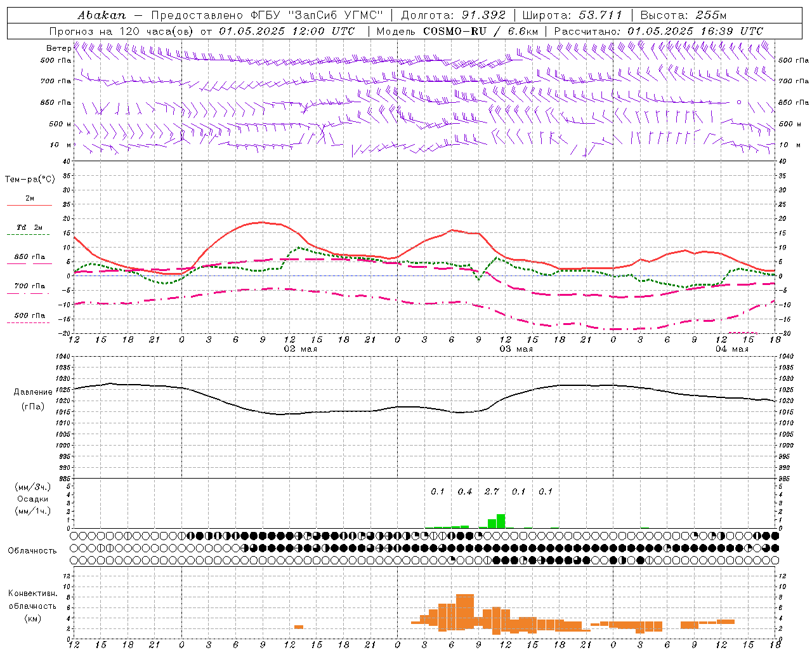The width and height of the screenshot is (812, 650).
Task: Click the '03 мая' date label
Action: tap(516, 349)
